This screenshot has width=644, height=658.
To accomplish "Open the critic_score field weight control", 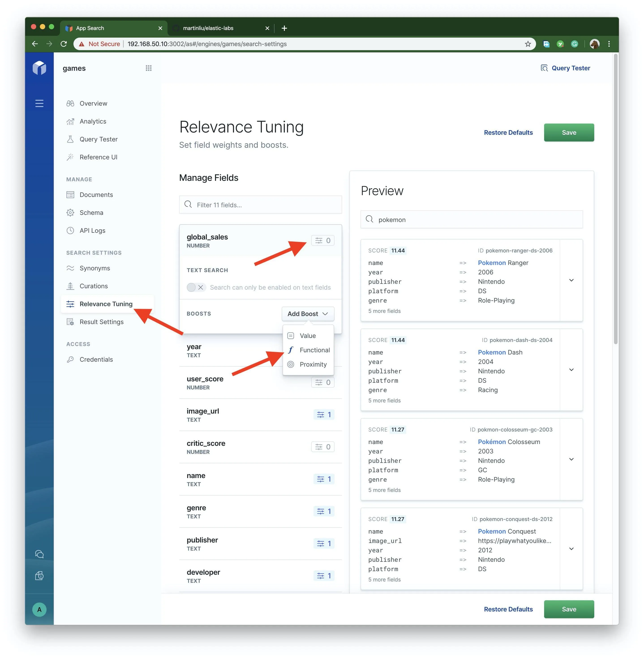I will (323, 447).
